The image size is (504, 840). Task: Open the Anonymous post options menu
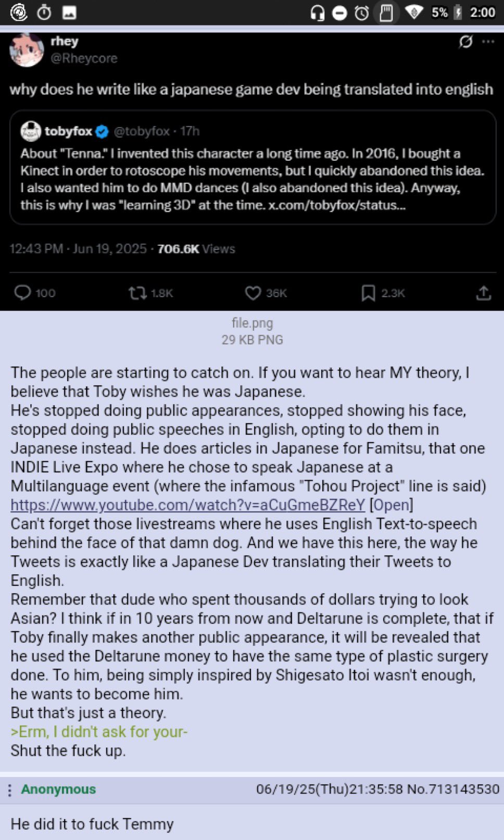pyautogui.click(x=10, y=789)
